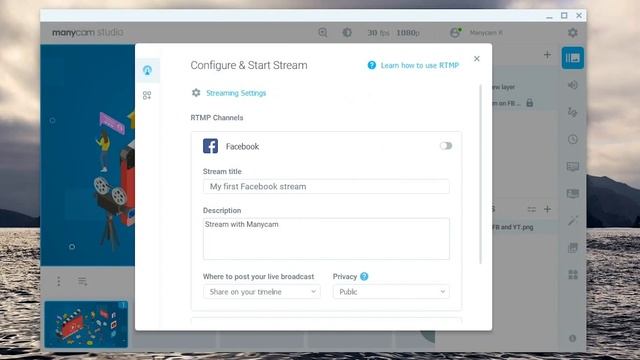Click the layers sort icon beside plus

click(x=531, y=209)
